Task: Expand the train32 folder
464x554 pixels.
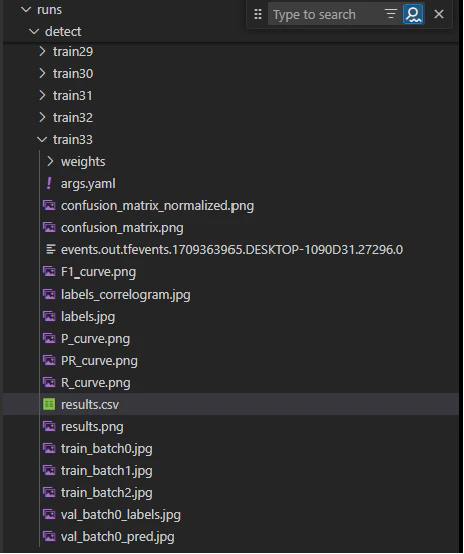Action: click(42, 117)
